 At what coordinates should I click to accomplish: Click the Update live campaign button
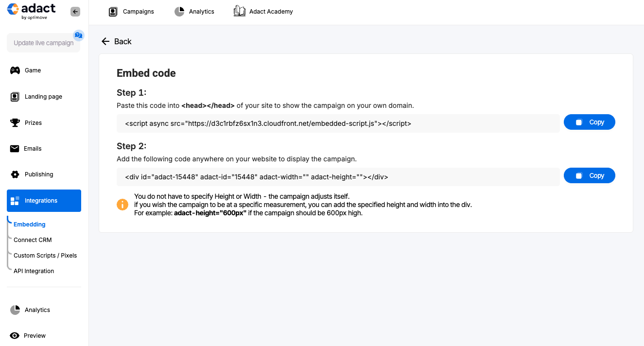pyautogui.click(x=44, y=43)
